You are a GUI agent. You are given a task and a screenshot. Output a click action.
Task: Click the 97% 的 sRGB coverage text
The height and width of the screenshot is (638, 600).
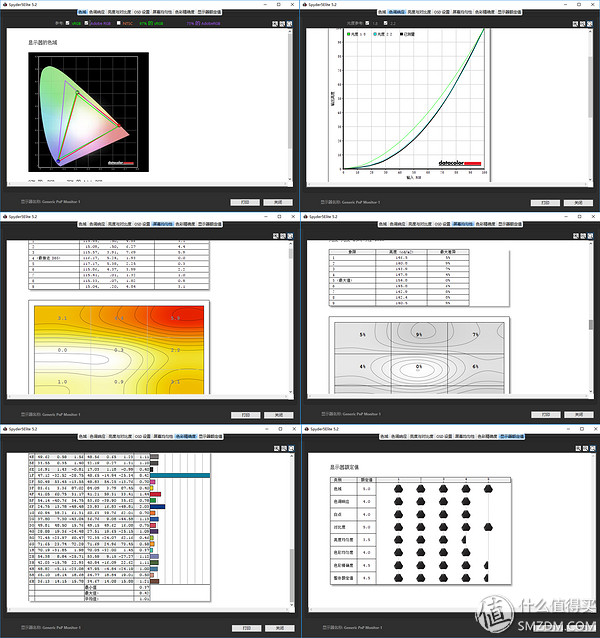point(151,23)
